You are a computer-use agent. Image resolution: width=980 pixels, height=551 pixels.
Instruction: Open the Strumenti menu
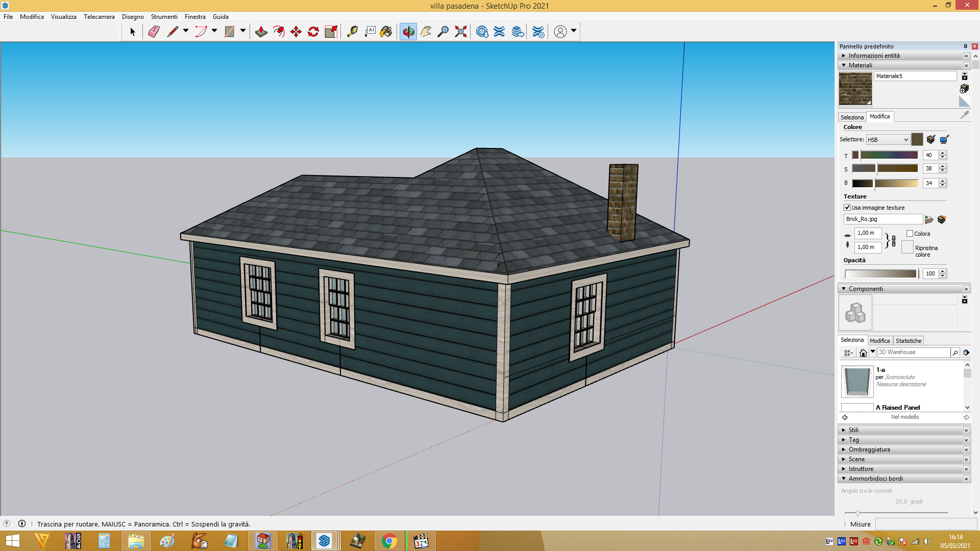[164, 17]
